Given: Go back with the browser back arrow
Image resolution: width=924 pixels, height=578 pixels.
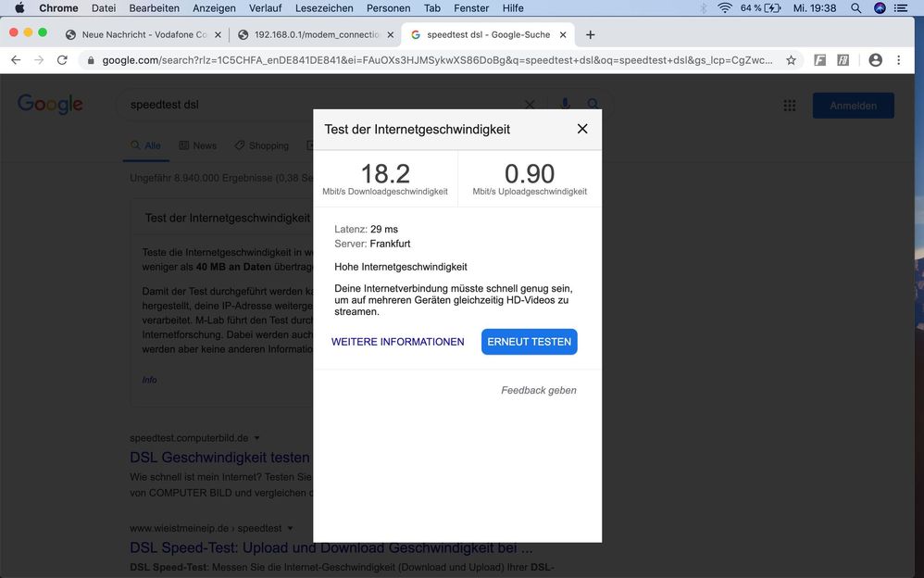Looking at the screenshot, I should pyautogui.click(x=16, y=60).
